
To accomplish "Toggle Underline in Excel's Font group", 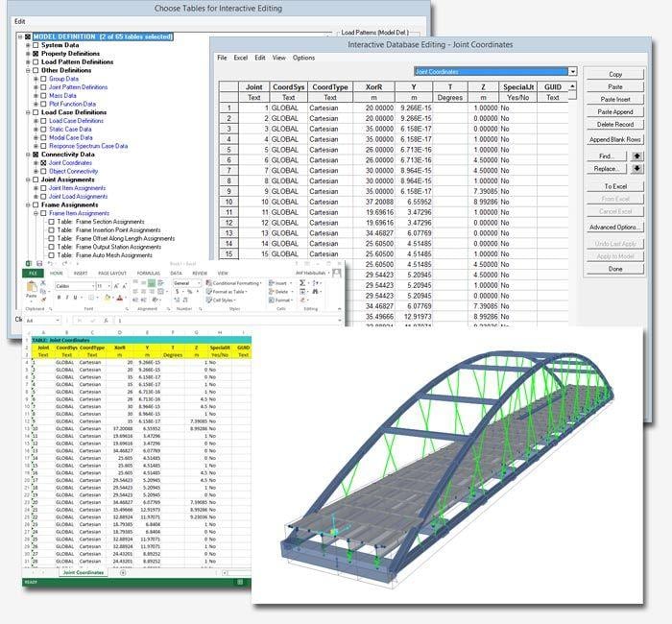I will click(75, 298).
